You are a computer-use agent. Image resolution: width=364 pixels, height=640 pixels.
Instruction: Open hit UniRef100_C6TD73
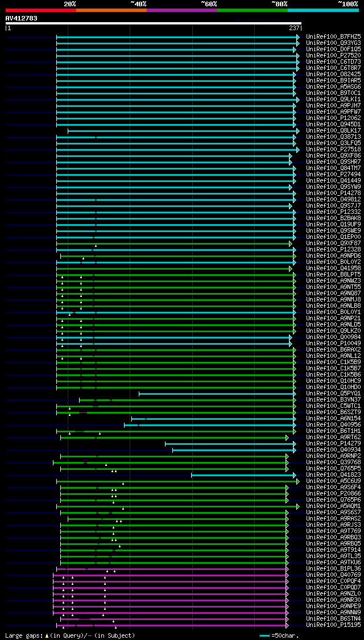[333, 62]
